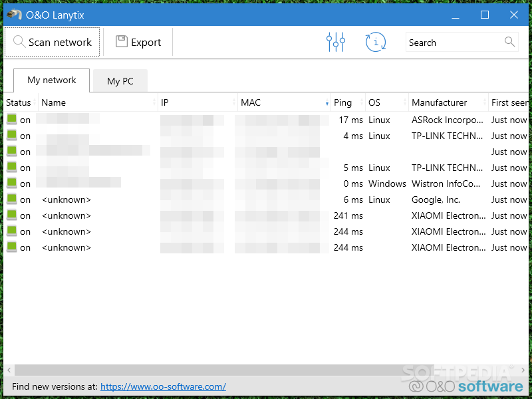This screenshot has height=399, width=532.
Task: Click the Scan network button
Action: [53, 42]
